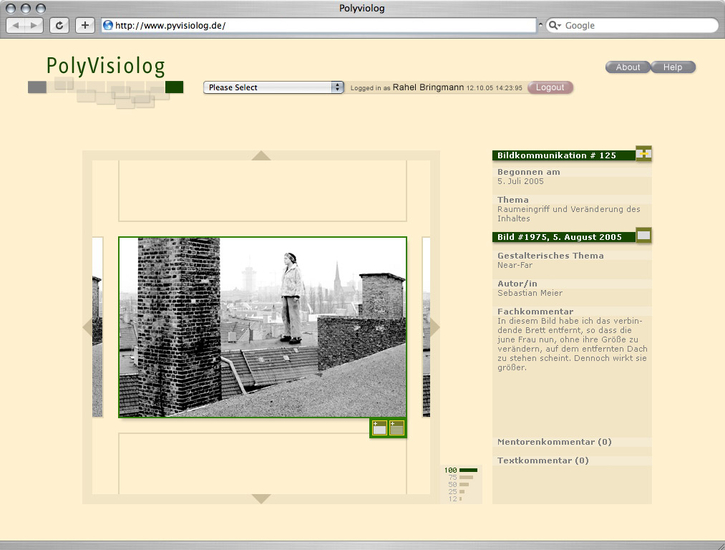Click the date 5. Juli 2005
This screenshot has width=725, height=550.
520,181
